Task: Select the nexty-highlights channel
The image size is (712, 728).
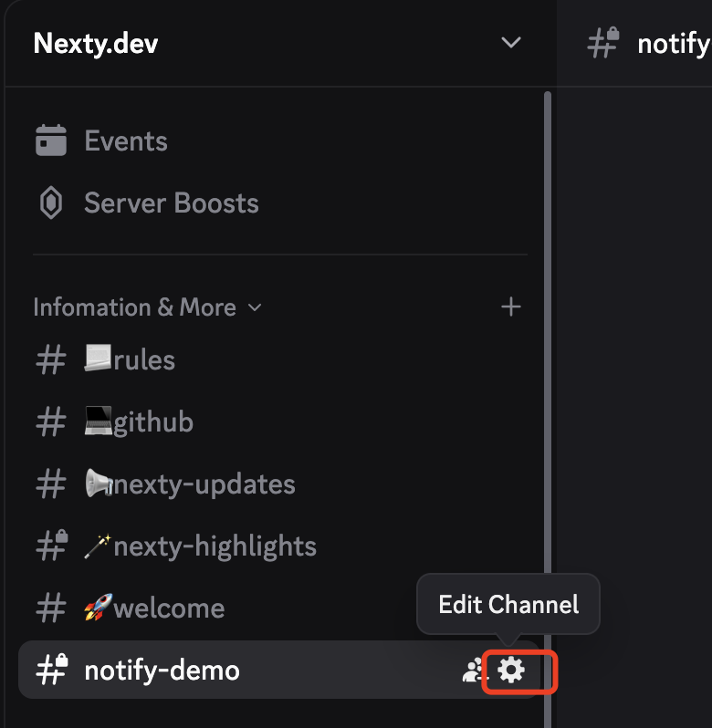Action: (x=215, y=546)
